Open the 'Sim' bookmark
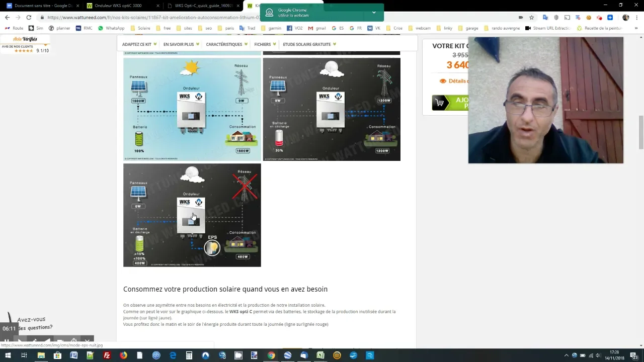 [x=36, y=28]
